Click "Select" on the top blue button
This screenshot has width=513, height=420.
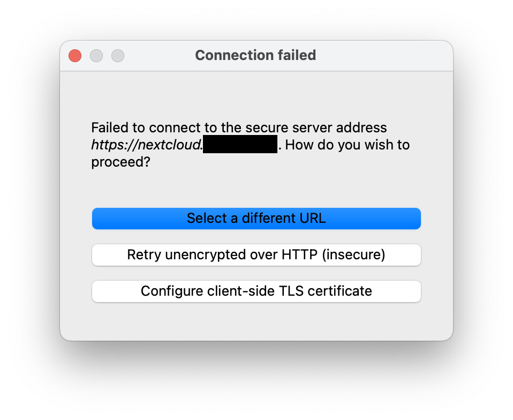click(x=206, y=219)
